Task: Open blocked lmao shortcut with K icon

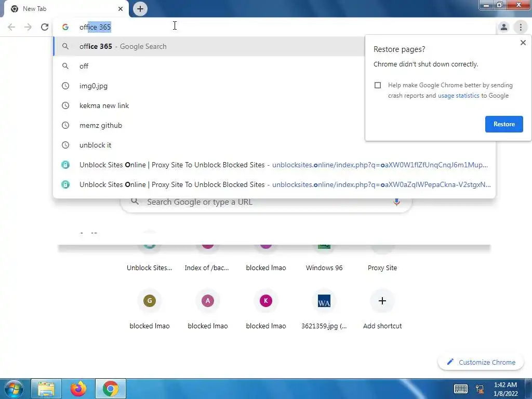Action: point(265,301)
